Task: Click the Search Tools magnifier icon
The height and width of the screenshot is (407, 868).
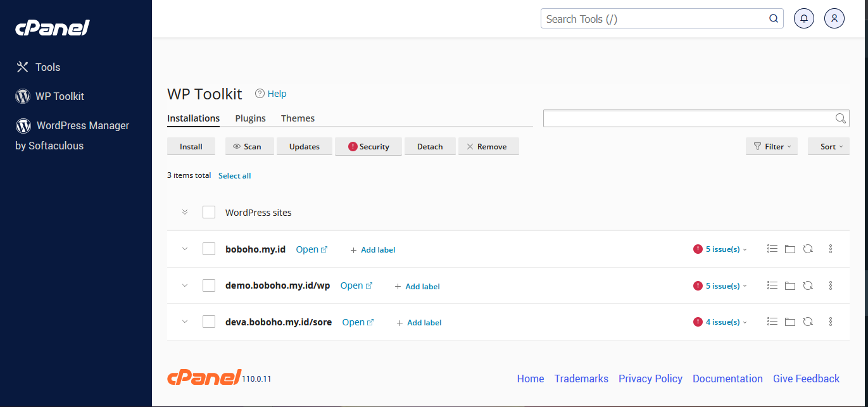Action: coord(774,19)
